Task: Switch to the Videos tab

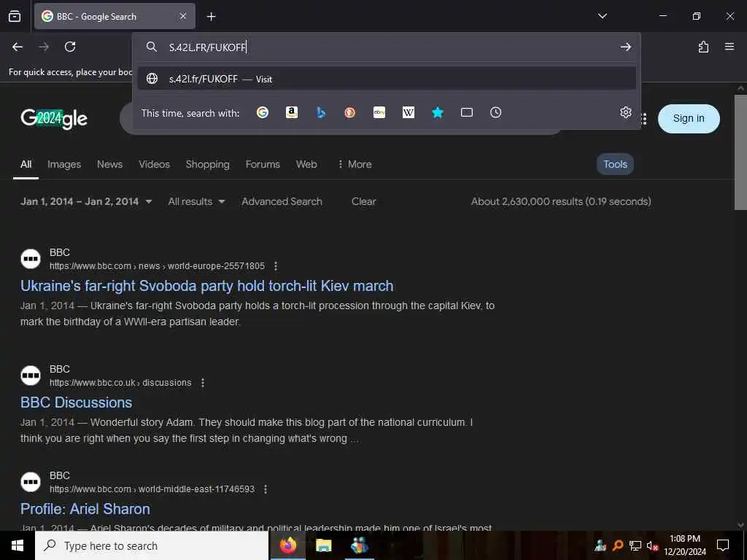Action: [154, 164]
